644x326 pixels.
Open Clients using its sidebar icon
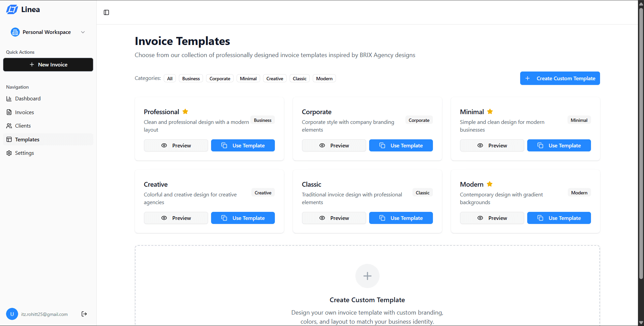9,126
